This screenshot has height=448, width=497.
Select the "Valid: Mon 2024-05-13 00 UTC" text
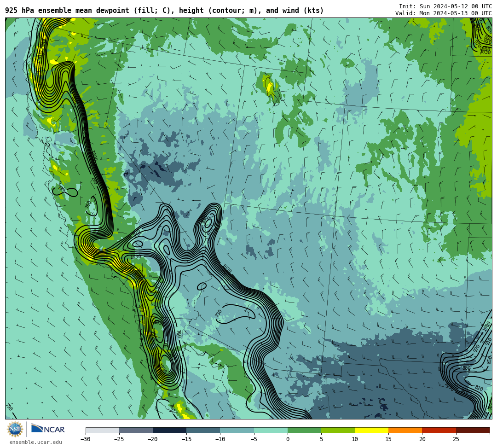[x=444, y=13]
